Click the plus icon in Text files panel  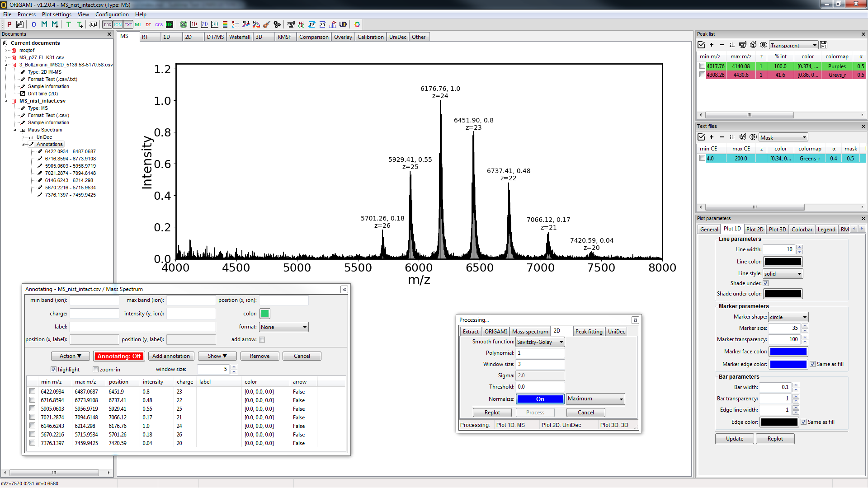712,137
